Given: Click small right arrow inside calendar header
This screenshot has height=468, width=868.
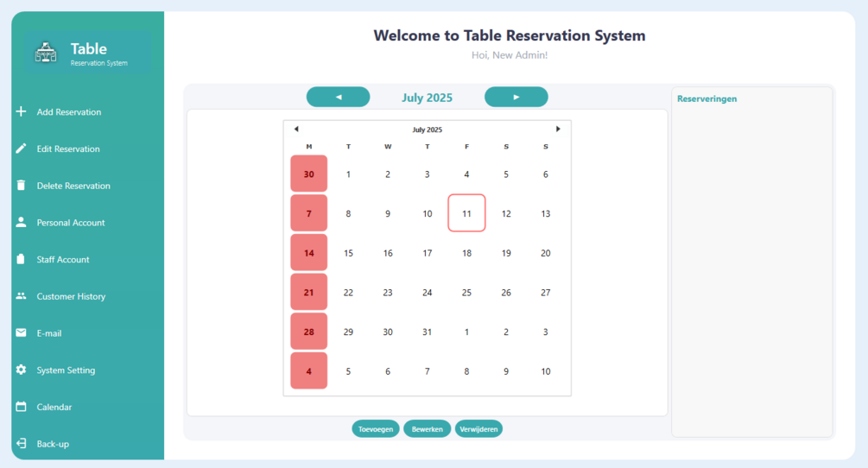Looking at the screenshot, I should (558, 129).
